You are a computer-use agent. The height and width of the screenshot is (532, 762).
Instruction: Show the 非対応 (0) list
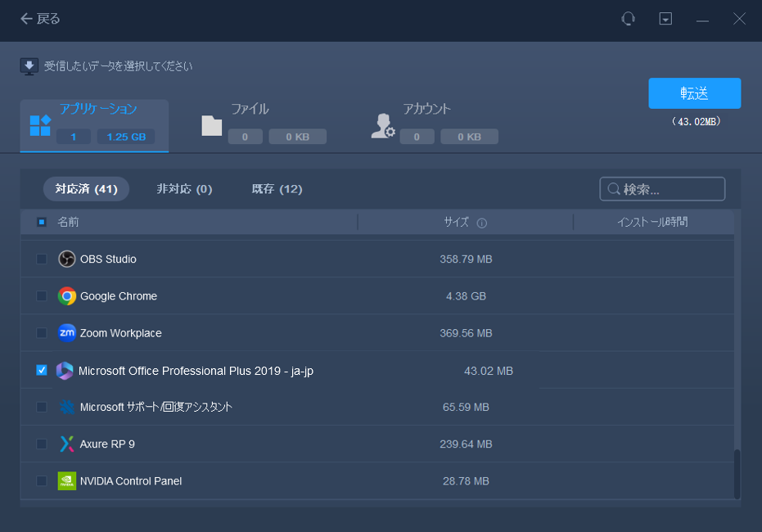click(x=184, y=189)
